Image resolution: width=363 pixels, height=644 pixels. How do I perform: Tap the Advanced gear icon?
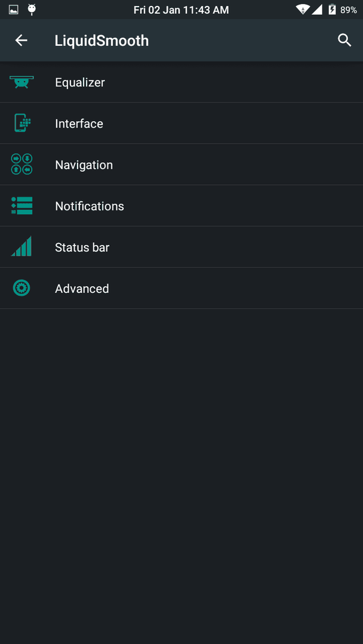pos(21,288)
